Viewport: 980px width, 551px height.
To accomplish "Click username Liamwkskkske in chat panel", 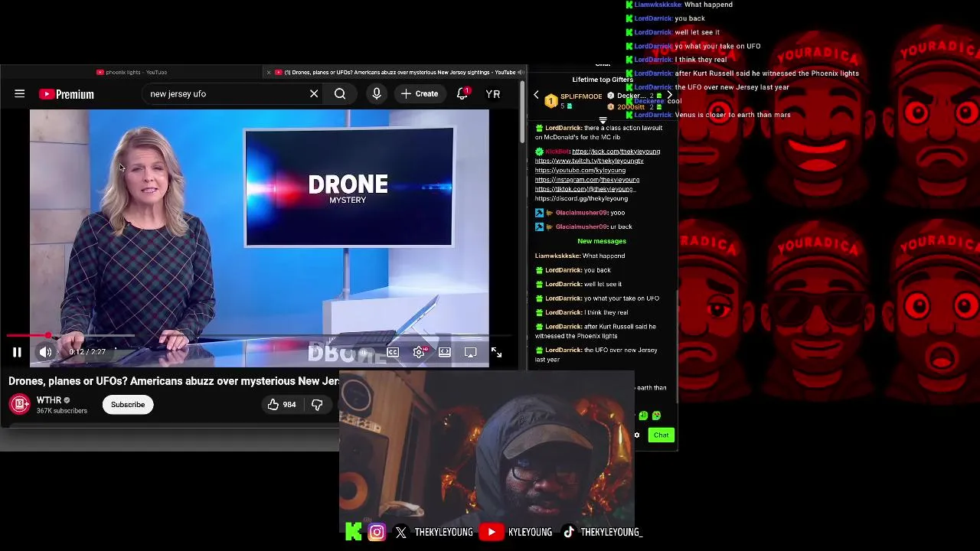I will 557,256.
